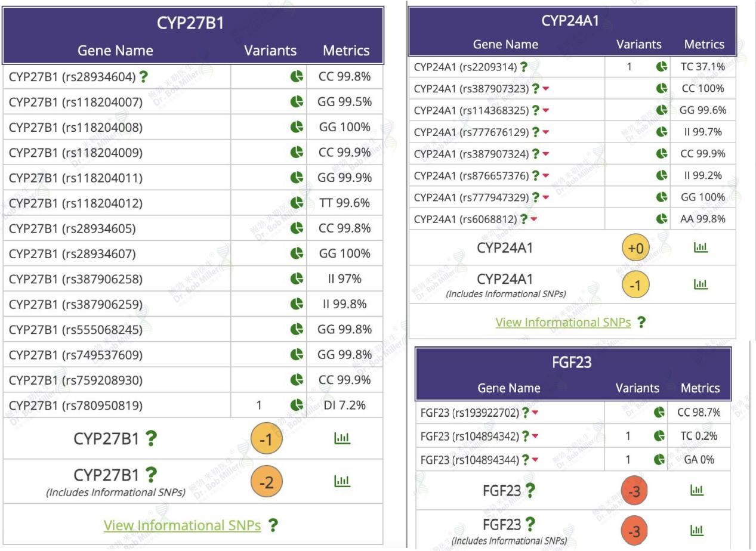The width and height of the screenshot is (756, 551).
Task: Expand red arrow for FGF23 rs193922702
Action: tap(535, 412)
